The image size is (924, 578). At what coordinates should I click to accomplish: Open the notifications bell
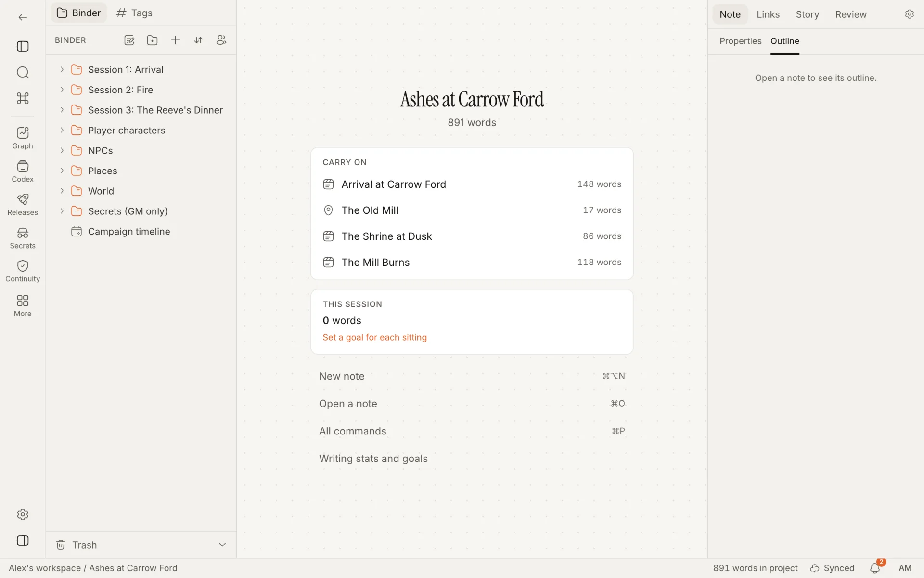[x=875, y=568]
